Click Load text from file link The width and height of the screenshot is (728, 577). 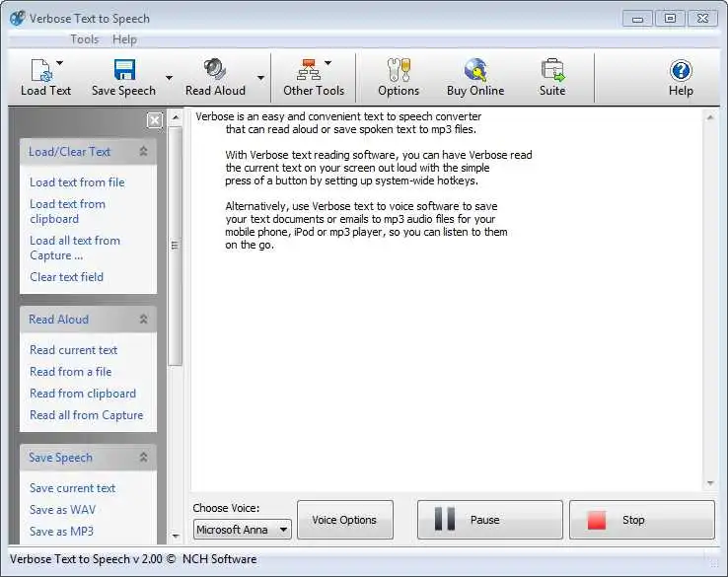[x=77, y=182]
